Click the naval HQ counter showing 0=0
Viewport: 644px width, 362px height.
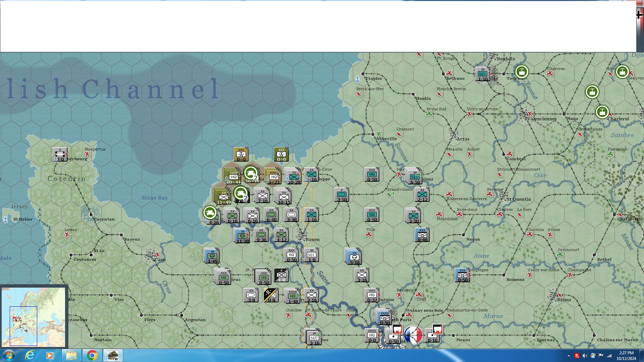(241, 154)
